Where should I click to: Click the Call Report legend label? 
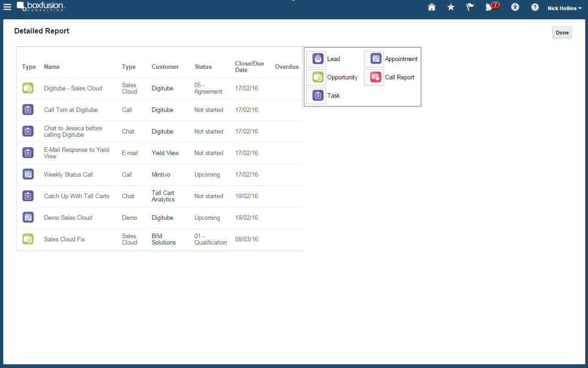(x=400, y=77)
